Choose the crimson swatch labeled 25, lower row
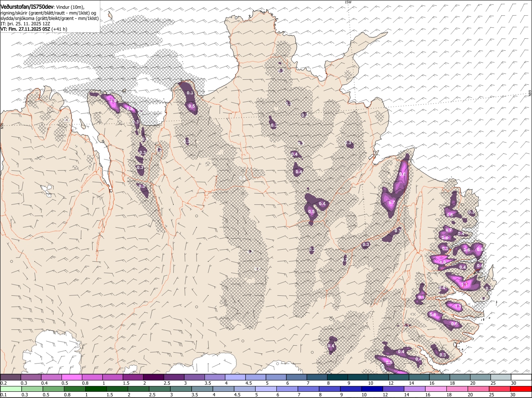532x398 pixels. pyautogui.click(x=500, y=389)
